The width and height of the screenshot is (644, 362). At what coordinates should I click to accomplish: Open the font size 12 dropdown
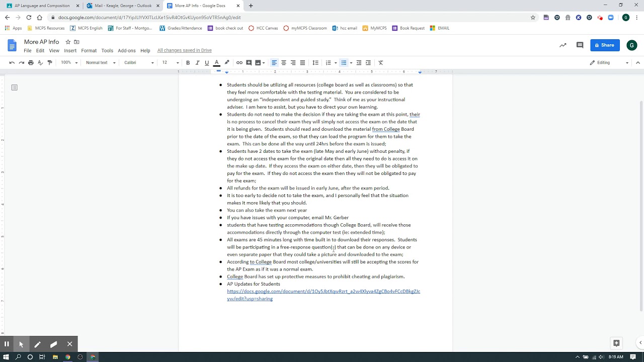[x=170, y=62]
